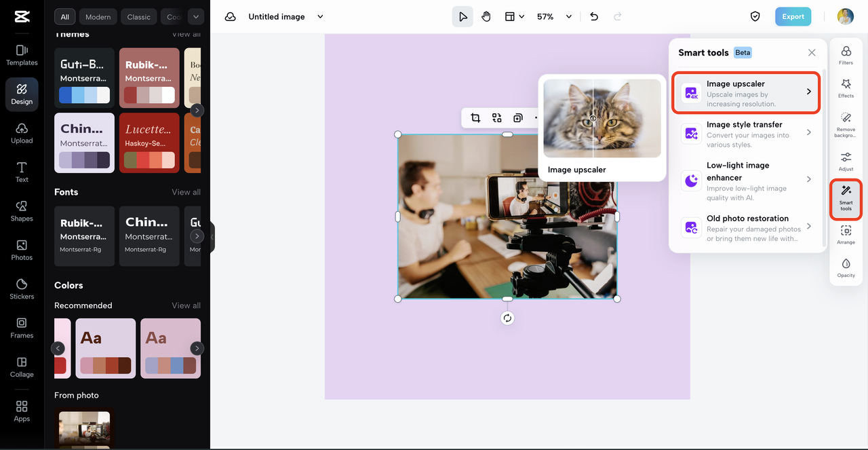Viewport: 868px width, 450px height.
Task: Open the Apps panel
Action: (x=22, y=411)
